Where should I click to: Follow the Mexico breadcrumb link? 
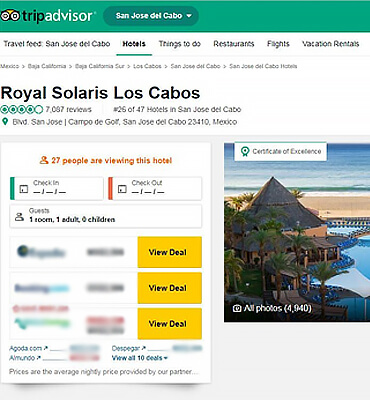(x=10, y=66)
